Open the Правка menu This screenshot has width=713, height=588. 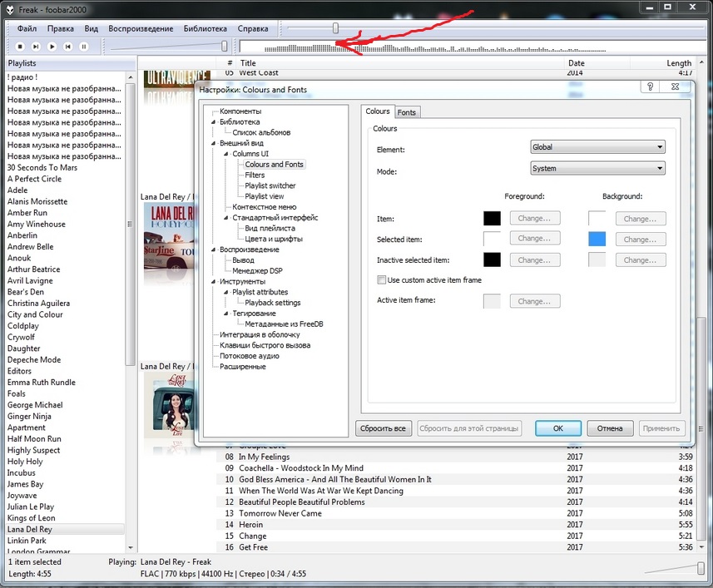coord(61,28)
